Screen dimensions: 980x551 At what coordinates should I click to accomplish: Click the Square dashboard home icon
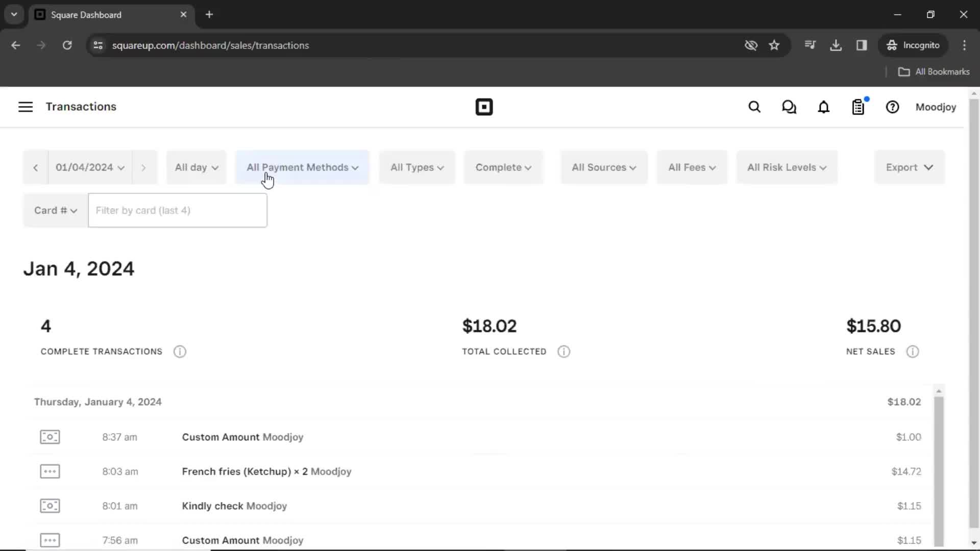tap(484, 107)
